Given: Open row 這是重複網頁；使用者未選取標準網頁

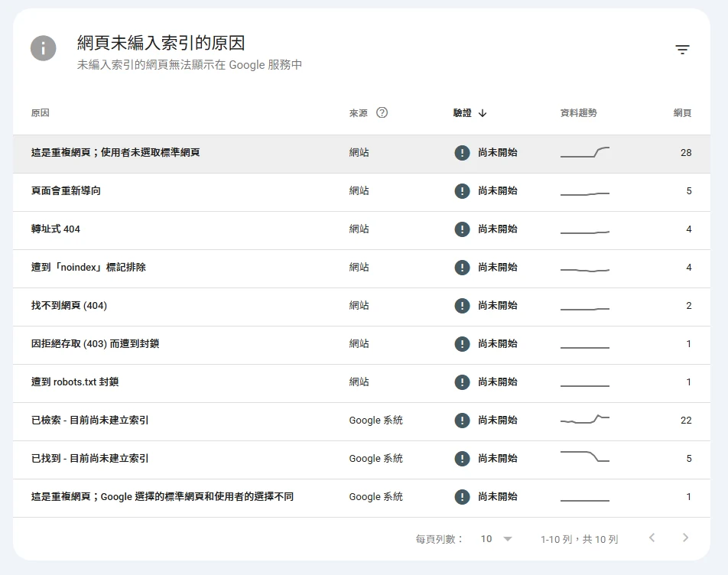Looking at the screenshot, I should [x=362, y=154].
